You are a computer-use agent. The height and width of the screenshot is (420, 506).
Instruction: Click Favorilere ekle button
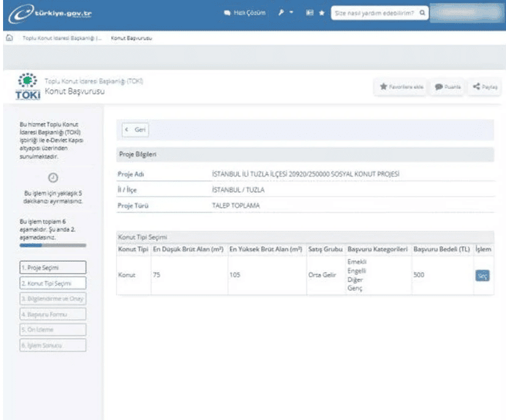click(x=401, y=87)
